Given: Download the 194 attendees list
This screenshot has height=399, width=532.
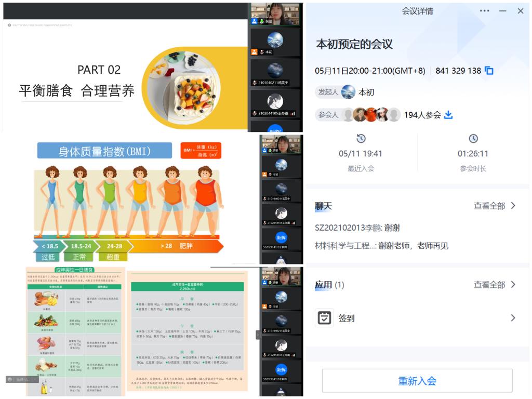Looking at the screenshot, I should [x=448, y=115].
